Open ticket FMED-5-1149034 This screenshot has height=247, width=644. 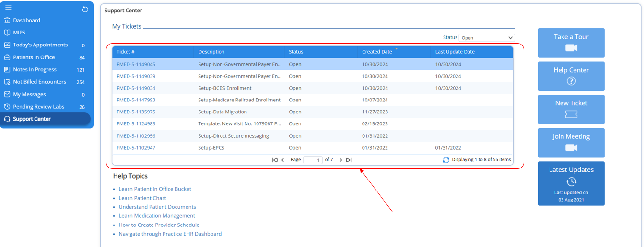click(136, 88)
